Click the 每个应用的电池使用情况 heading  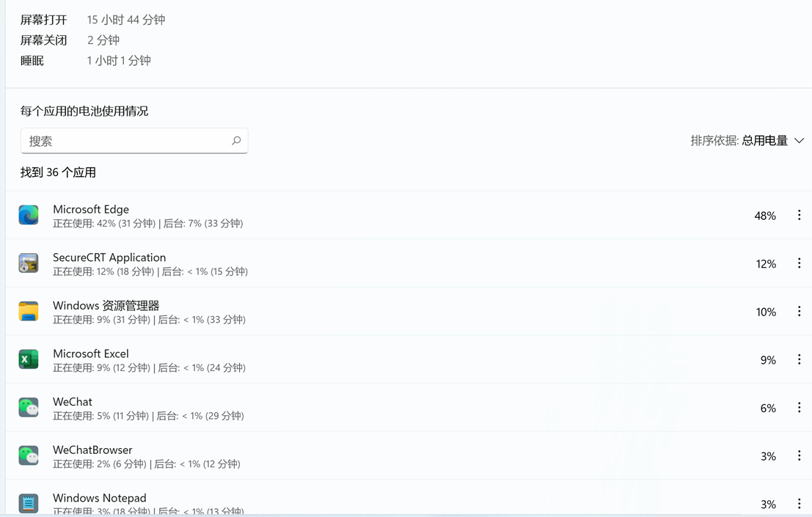[84, 111]
